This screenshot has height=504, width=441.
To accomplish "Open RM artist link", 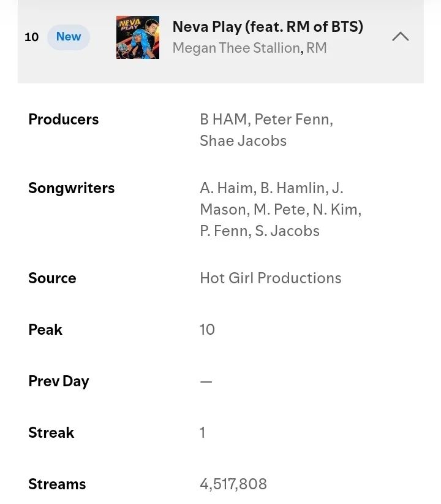I will click(317, 48).
